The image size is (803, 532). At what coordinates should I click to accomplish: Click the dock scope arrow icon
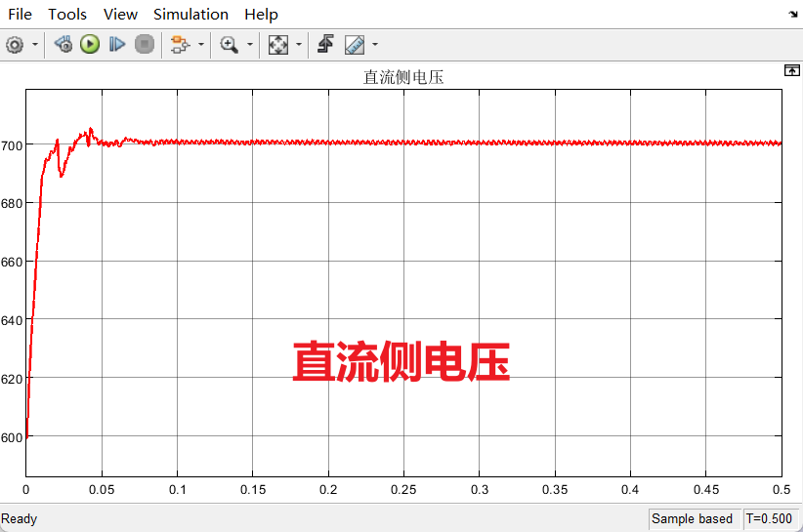(x=793, y=15)
